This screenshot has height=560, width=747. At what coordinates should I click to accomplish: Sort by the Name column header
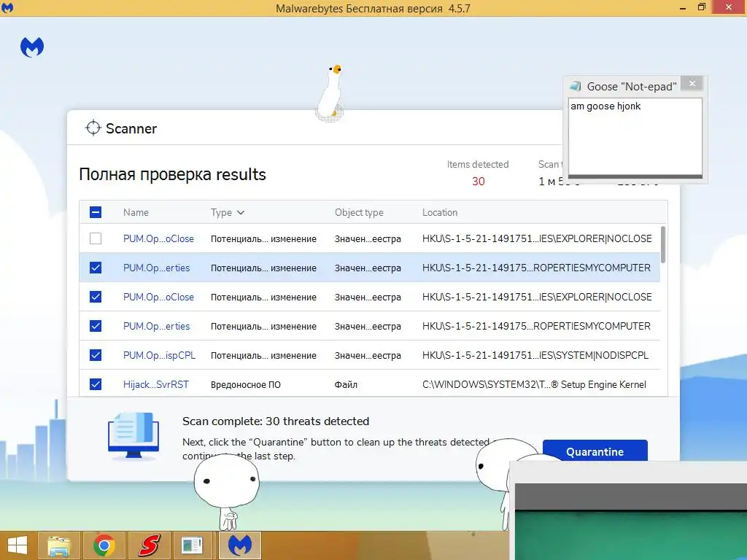pyautogui.click(x=136, y=212)
